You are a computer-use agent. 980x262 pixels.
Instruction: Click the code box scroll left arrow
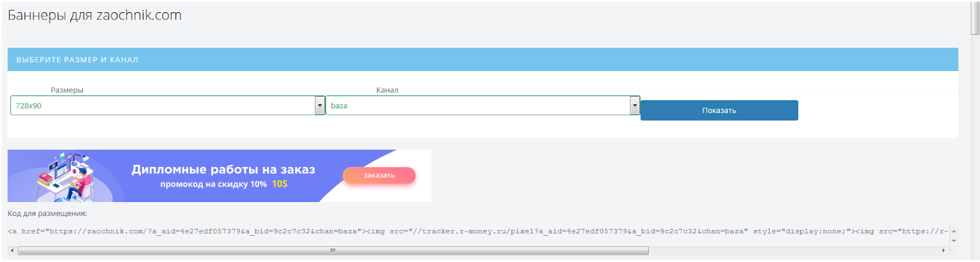coord(12,250)
